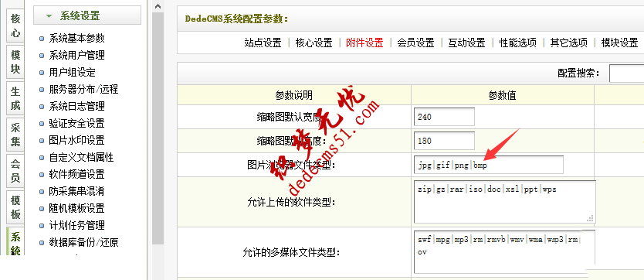This screenshot has width=644, height=280.
Task: Switch to the 模板 vertical tab
Action: (x=15, y=207)
